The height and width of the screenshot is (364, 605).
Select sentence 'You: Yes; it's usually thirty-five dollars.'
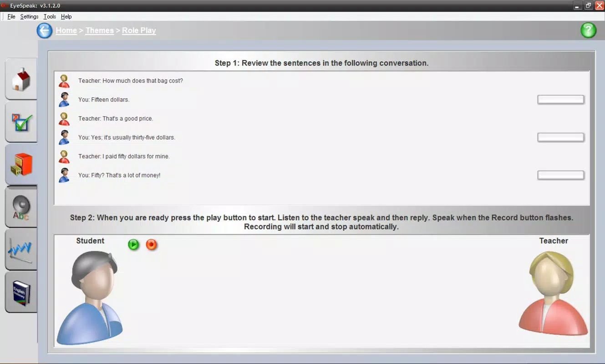click(x=127, y=137)
